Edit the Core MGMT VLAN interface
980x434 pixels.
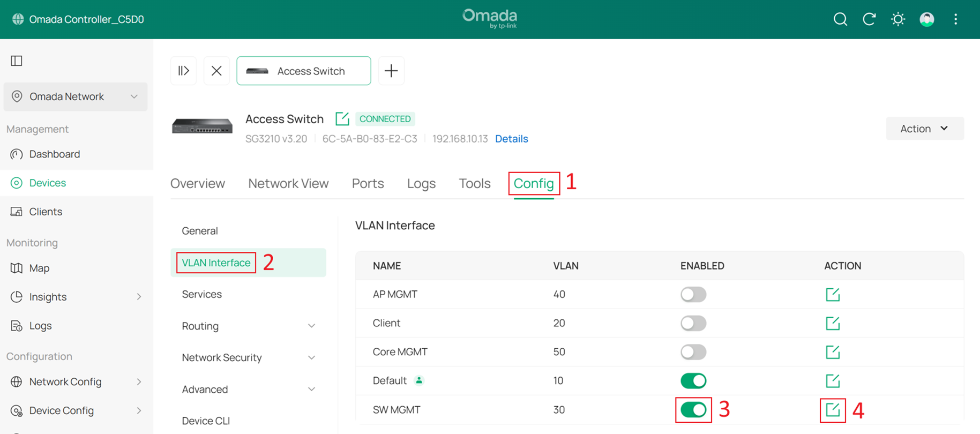pyautogui.click(x=833, y=352)
